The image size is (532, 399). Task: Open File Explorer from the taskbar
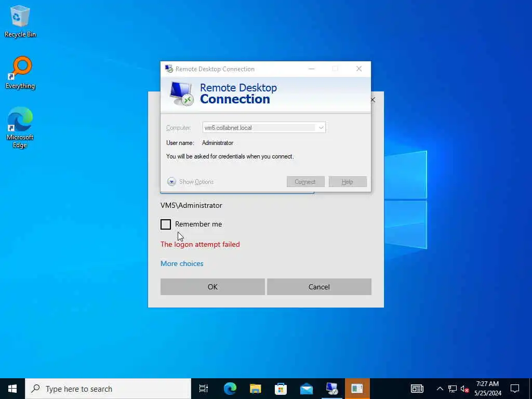[255, 389]
